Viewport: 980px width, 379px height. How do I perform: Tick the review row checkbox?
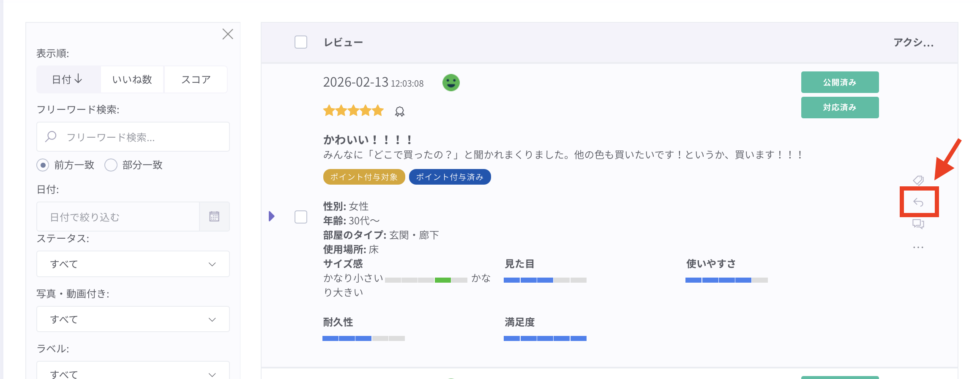point(301,217)
